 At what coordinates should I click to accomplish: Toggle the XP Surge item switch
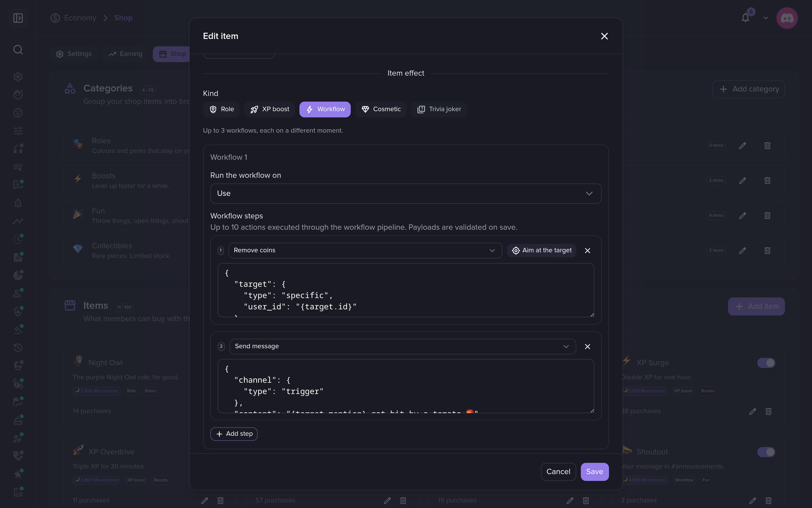pos(766,363)
